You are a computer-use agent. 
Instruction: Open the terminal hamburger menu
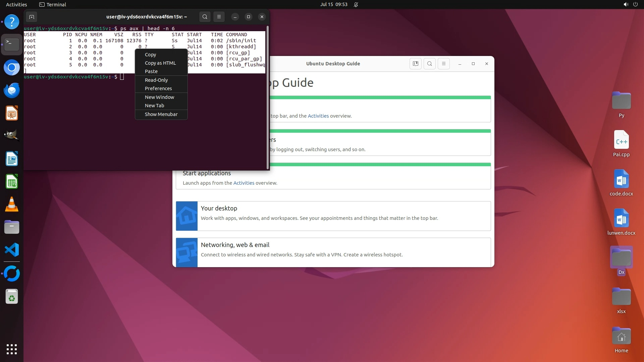(219, 17)
